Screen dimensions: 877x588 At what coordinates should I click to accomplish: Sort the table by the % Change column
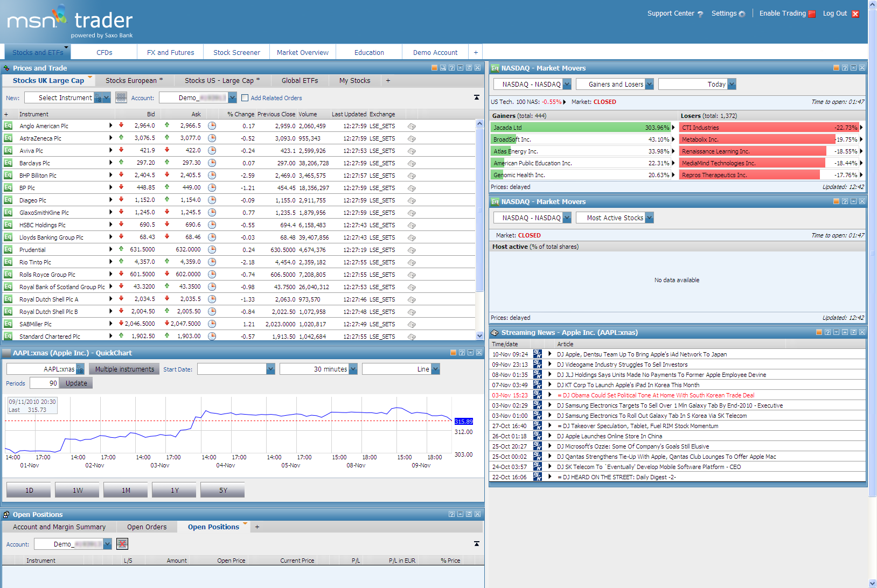coord(240,114)
